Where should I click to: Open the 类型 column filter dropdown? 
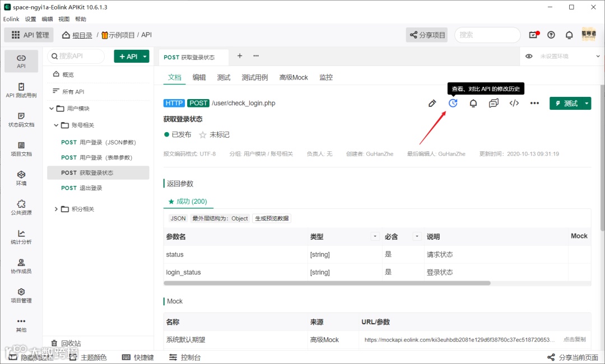pos(375,236)
